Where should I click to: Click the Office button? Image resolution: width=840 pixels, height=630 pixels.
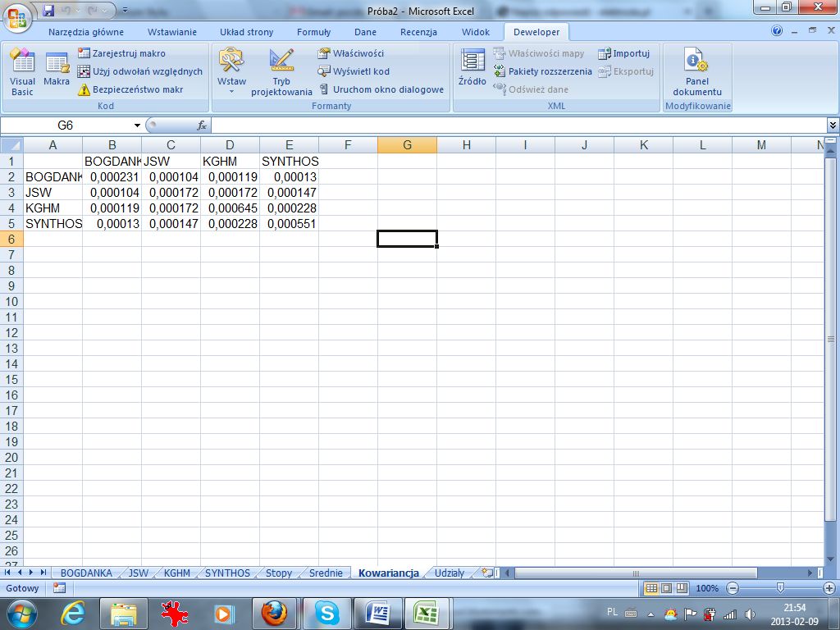click(17, 18)
